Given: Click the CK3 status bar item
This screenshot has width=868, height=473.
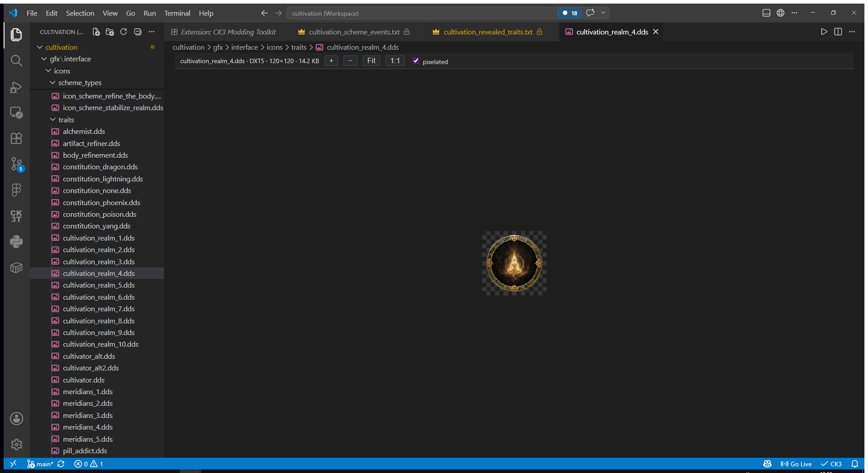Looking at the screenshot, I should click(831, 464).
